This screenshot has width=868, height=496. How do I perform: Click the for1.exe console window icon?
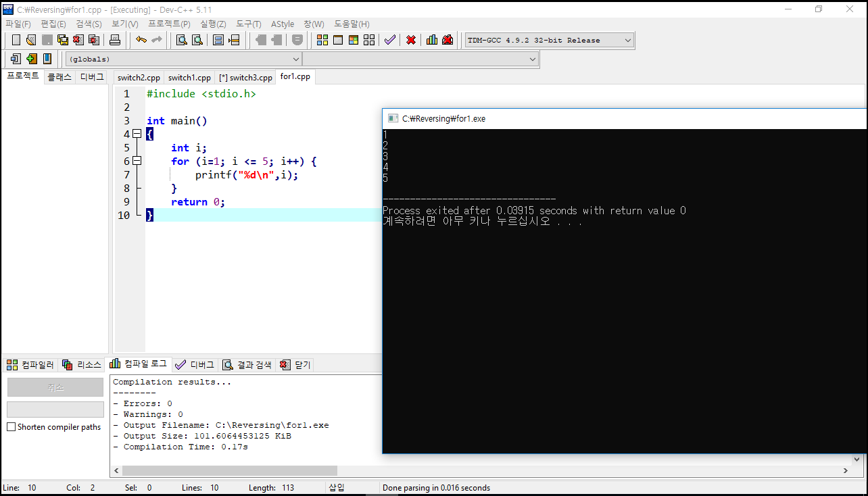point(393,118)
